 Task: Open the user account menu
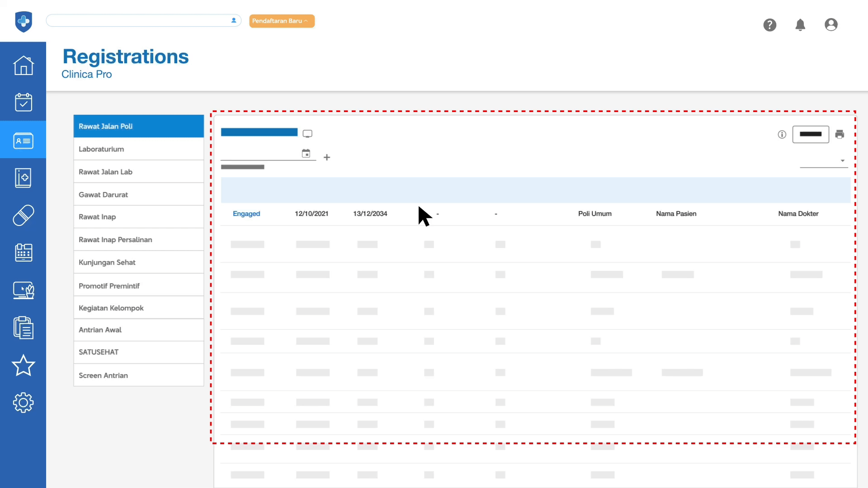point(830,25)
